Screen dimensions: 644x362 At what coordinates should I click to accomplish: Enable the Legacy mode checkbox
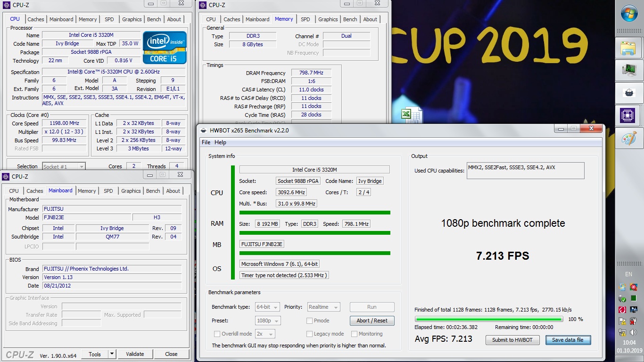309,334
